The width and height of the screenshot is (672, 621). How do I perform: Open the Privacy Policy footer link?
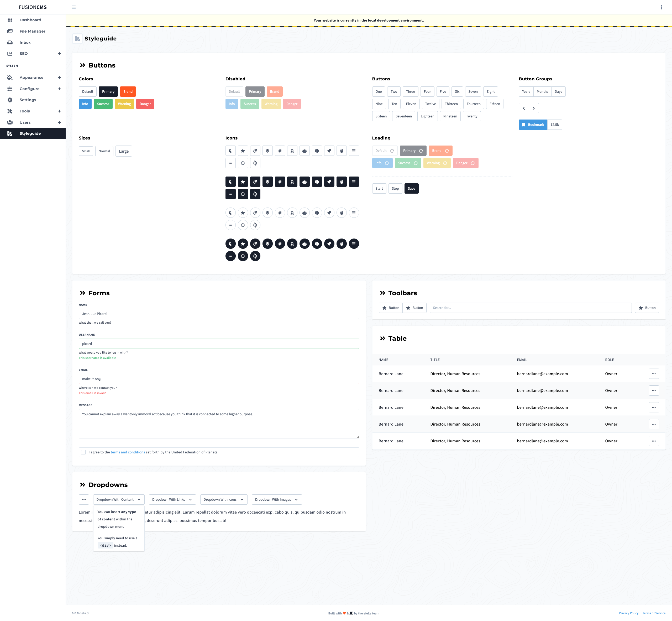coord(628,613)
